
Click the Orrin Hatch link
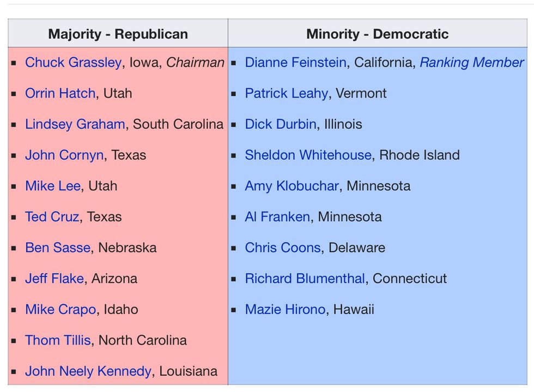pyautogui.click(x=60, y=93)
